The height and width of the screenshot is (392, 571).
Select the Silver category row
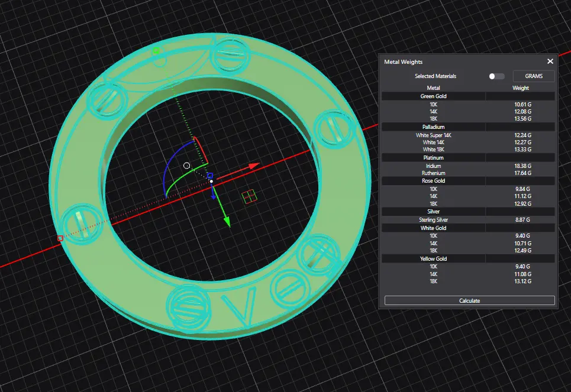[468, 212]
